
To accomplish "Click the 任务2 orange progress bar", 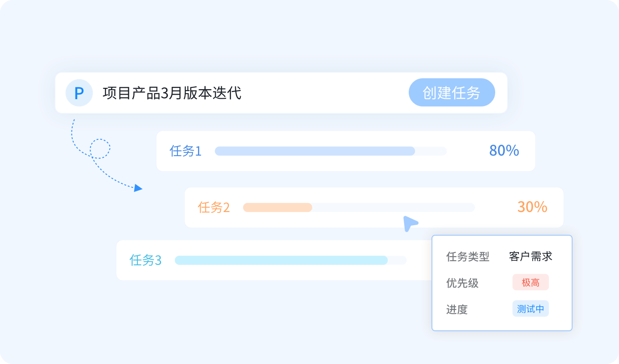I will (x=278, y=207).
